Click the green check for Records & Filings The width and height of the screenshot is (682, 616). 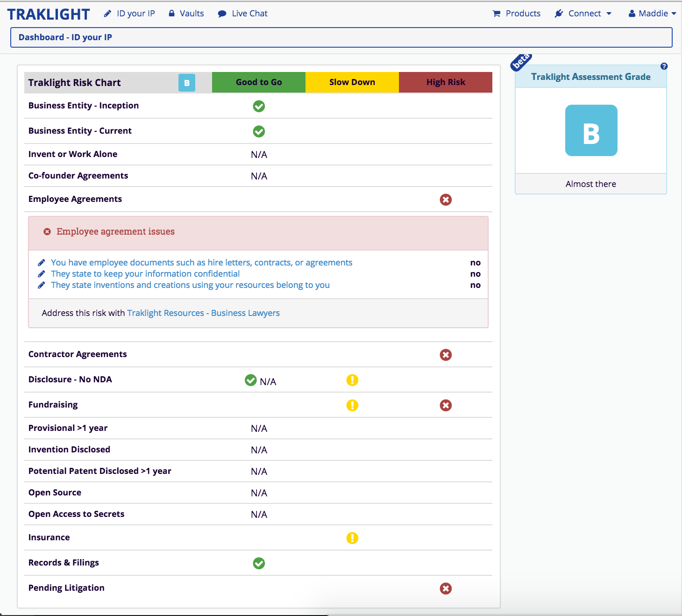tap(259, 563)
